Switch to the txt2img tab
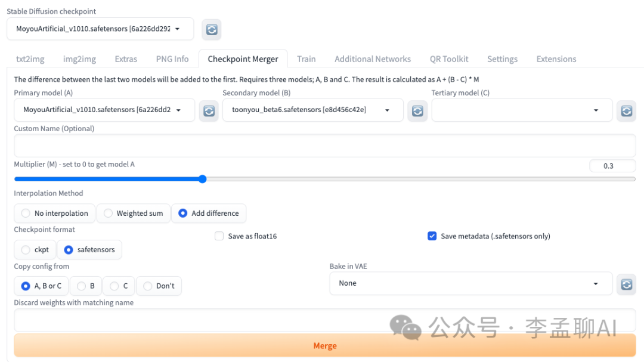Viewport: 644px width, 362px height. click(x=30, y=59)
